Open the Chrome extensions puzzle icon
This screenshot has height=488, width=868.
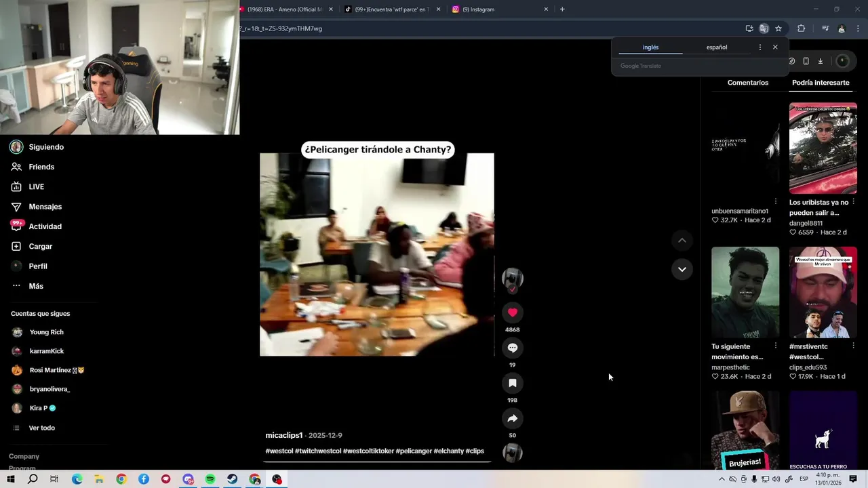point(801,28)
